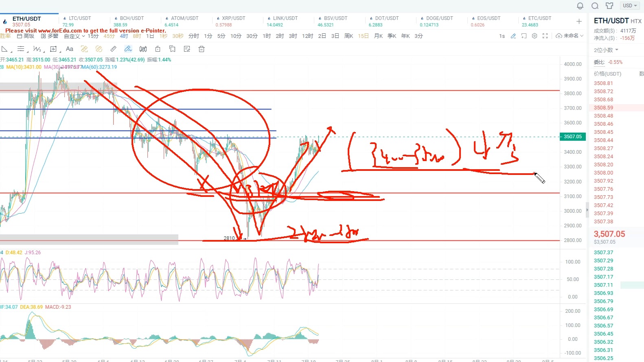Click the first yellow eraser-style tool icon
644x362 pixels.
[x=84, y=49]
